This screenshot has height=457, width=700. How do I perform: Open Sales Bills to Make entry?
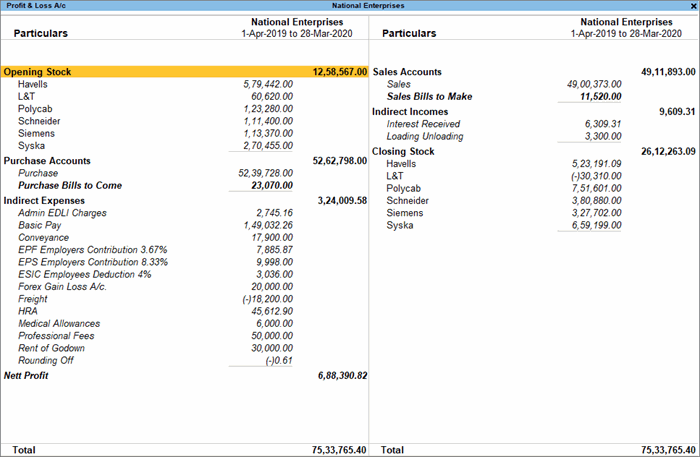coord(430,97)
